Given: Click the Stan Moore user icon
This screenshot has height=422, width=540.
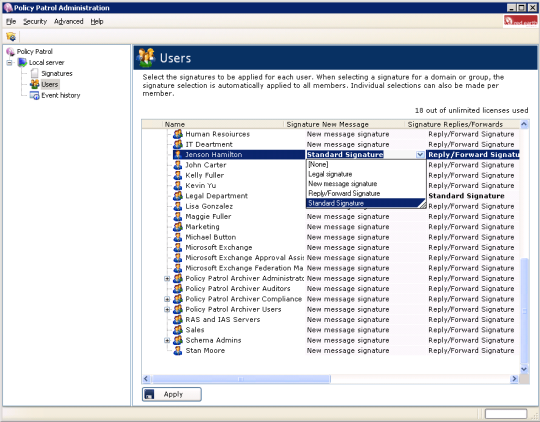Looking at the screenshot, I should [178, 351].
